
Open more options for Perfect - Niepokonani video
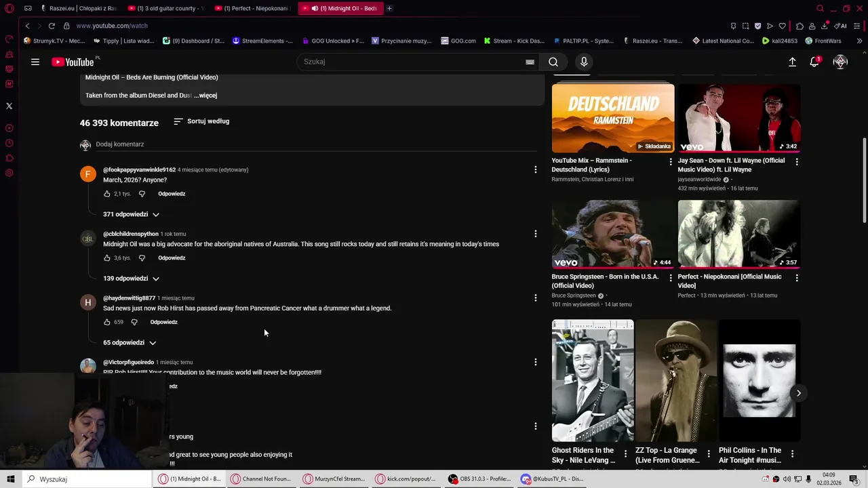tap(797, 277)
